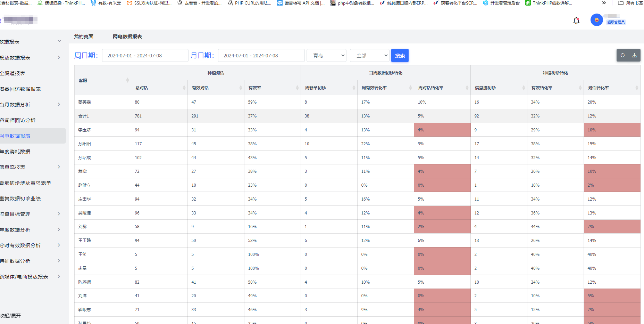Expand 当月数据分析 sidebar menu
The width and height of the screenshot is (644, 324).
[x=59, y=104]
